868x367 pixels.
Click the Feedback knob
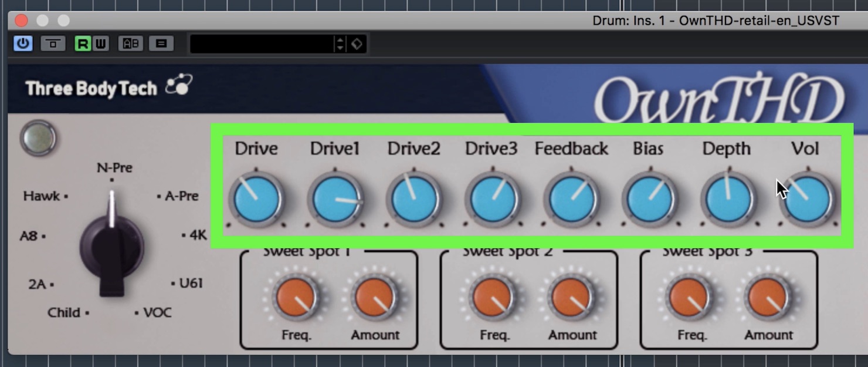[x=571, y=200]
